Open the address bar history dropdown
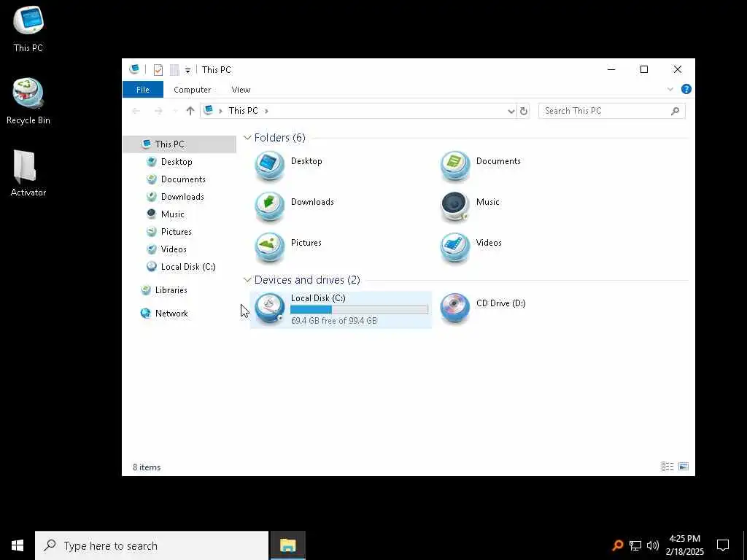The height and width of the screenshot is (560, 747). point(511,111)
